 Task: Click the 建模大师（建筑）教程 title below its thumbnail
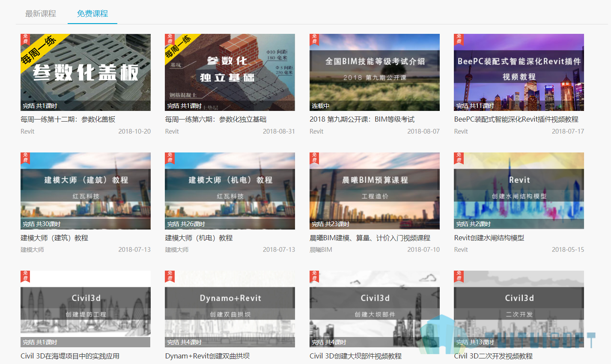point(54,238)
